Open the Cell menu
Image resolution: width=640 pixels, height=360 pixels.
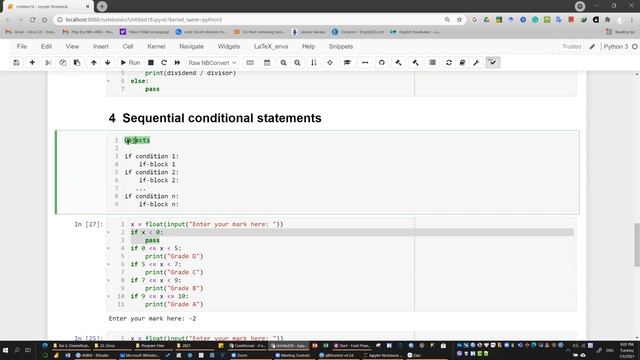tap(128, 47)
